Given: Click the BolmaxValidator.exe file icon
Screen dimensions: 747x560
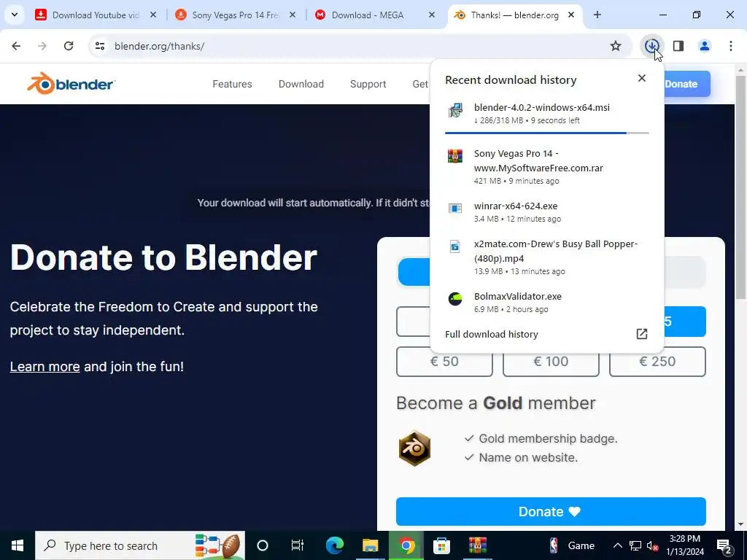Looking at the screenshot, I should coord(455,298).
